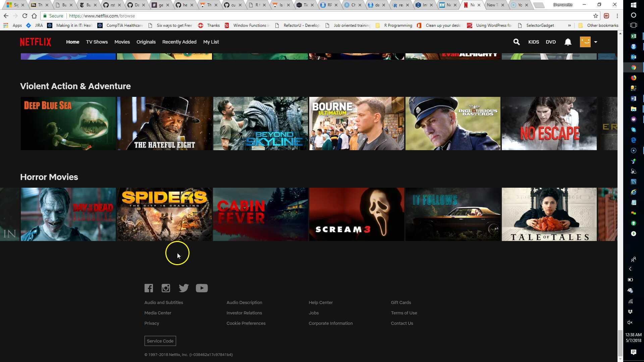
Task: Expand the profile account dropdown arrow
Action: pyautogui.click(x=596, y=42)
